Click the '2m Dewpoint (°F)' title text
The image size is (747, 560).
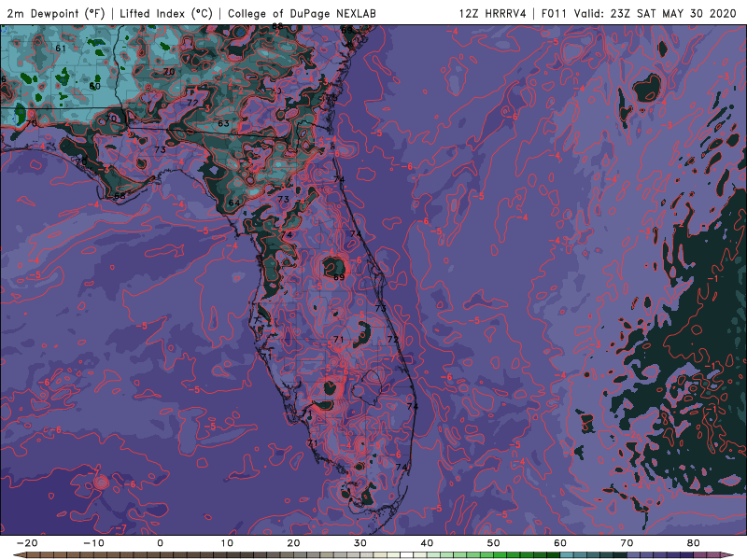click(56, 13)
